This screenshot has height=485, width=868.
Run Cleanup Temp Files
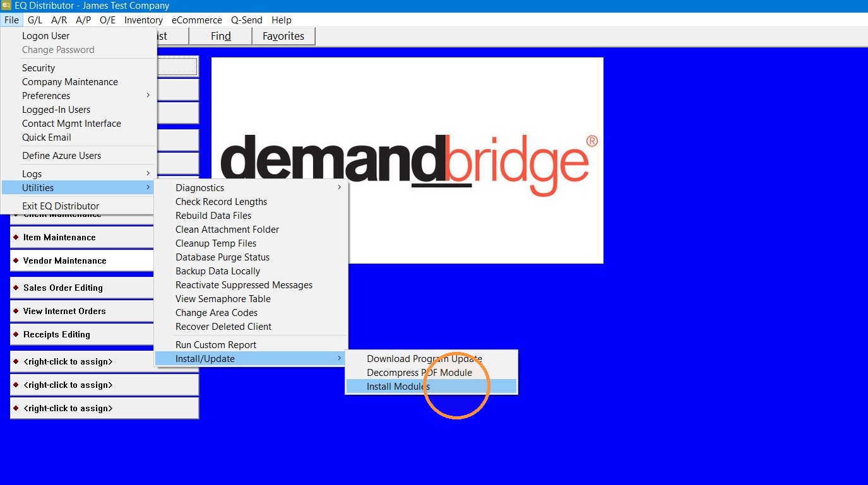[x=251, y=243]
